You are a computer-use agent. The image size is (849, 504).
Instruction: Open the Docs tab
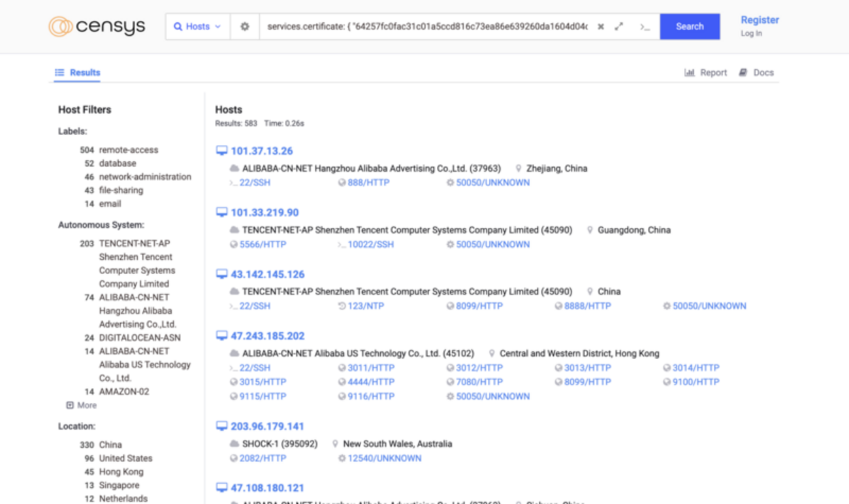[756, 72]
